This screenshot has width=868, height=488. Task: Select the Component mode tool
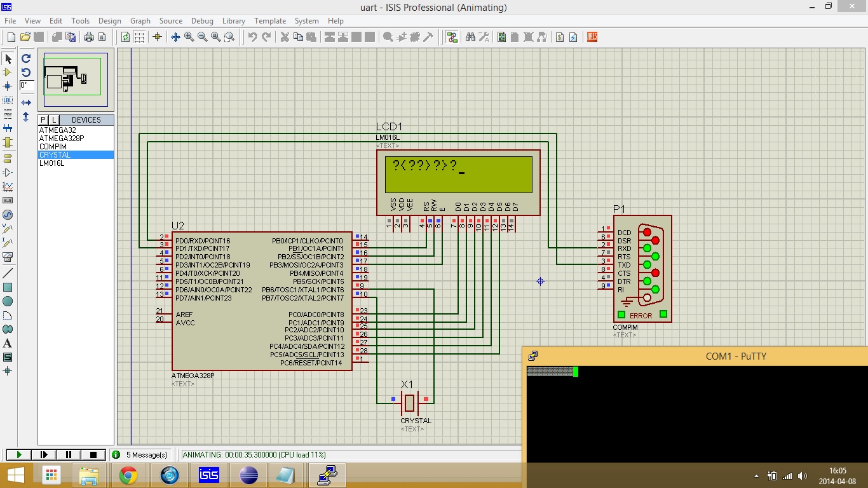pos(8,72)
